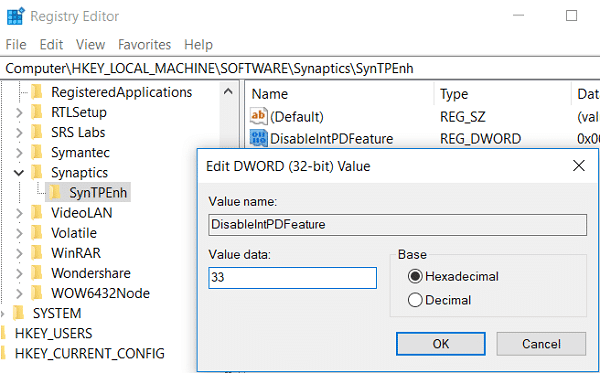Click the Registry Editor app icon

pyautogui.click(x=16, y=16)
